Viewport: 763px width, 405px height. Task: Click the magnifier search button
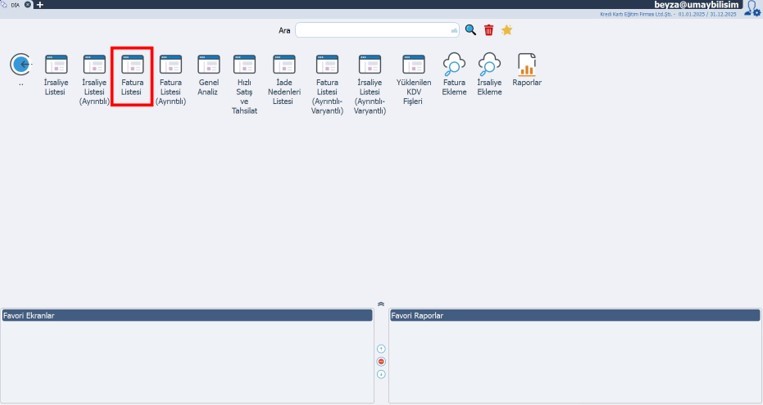471,30
